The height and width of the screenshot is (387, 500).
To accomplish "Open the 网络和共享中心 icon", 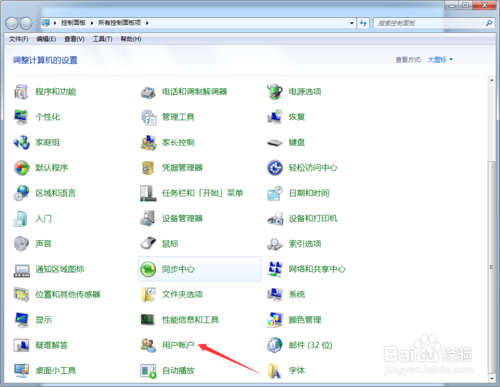I will click(275, 269).
